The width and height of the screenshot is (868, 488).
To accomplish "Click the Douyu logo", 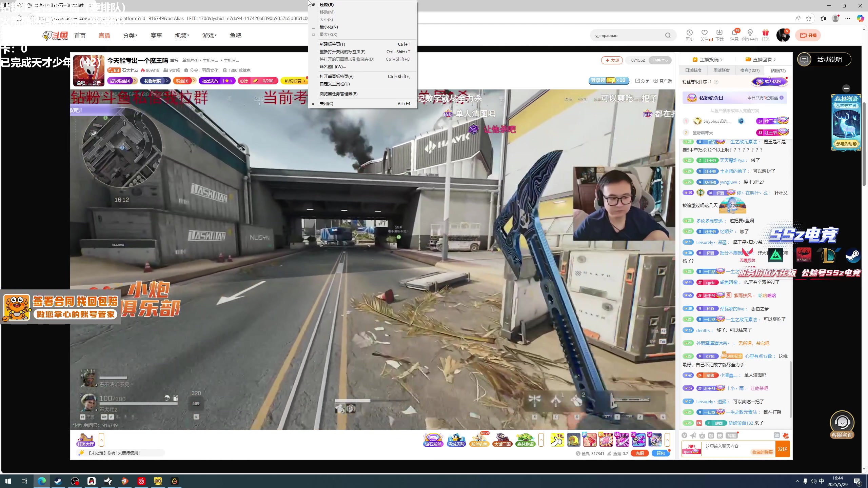I will point(55,35).
